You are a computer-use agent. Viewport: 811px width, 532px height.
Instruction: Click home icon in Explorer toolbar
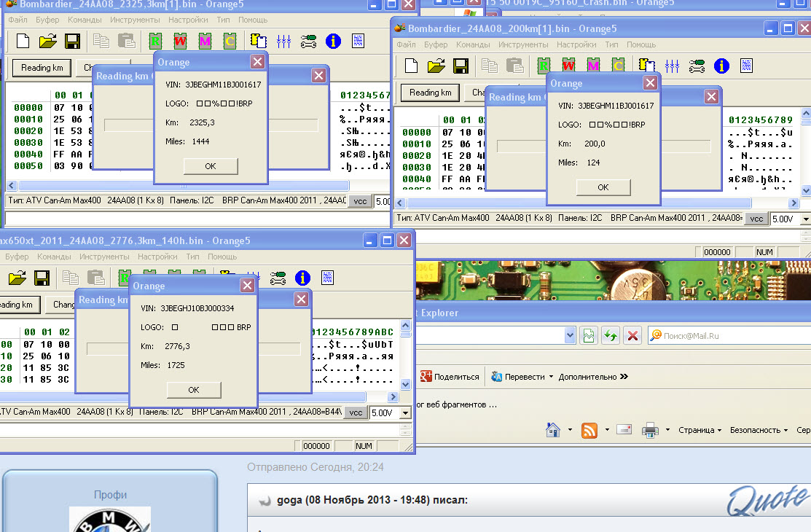pyautogui.click(x=553, y=429)
